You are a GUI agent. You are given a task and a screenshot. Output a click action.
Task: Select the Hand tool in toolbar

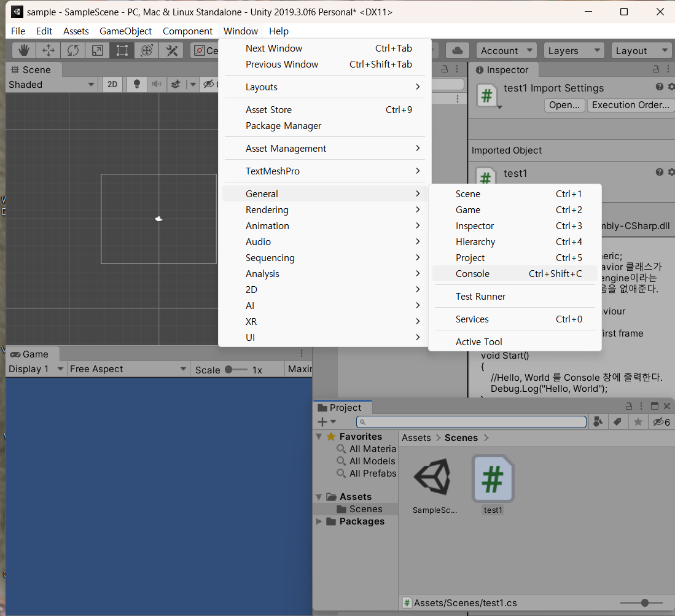pos(24,50)
